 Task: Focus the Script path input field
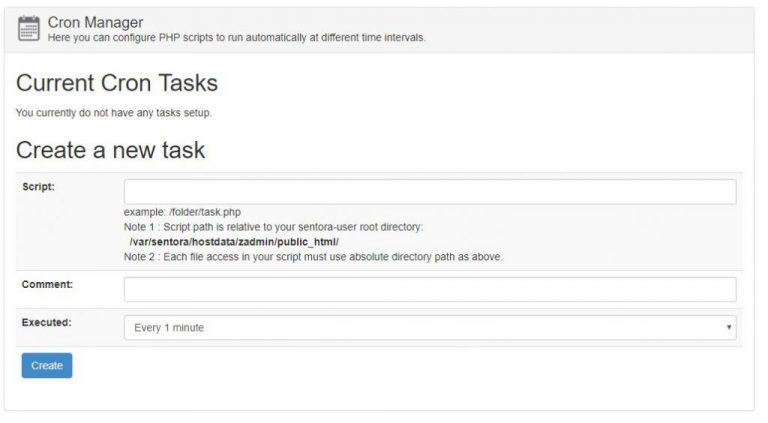pyautogui.click(x=430, y=192)
